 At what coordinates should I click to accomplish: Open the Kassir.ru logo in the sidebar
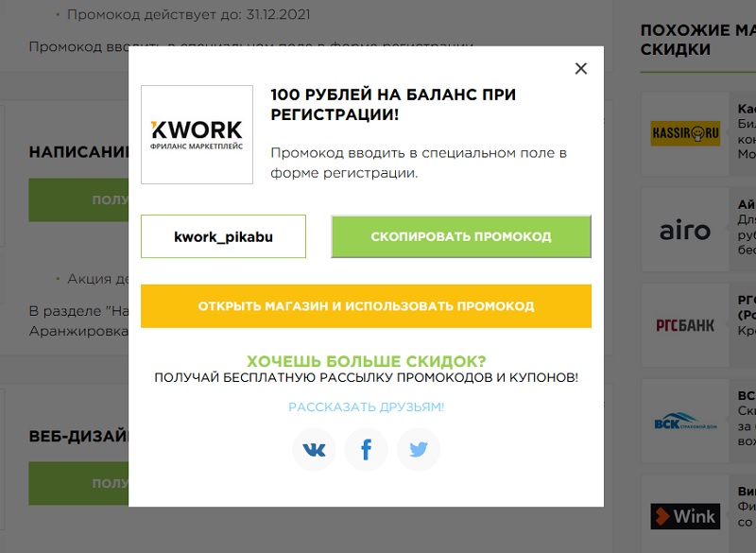(685, 133)
